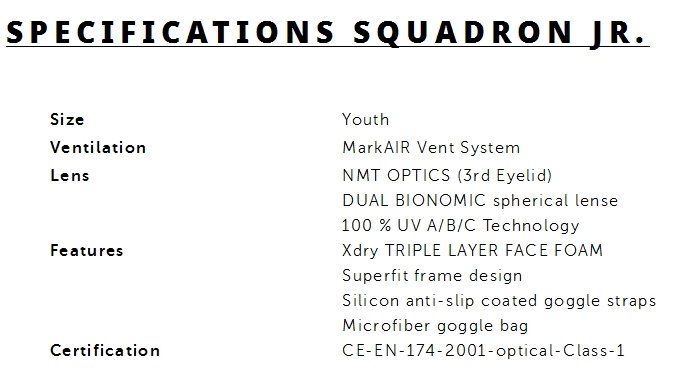Select the Lens label

point(70,175)
